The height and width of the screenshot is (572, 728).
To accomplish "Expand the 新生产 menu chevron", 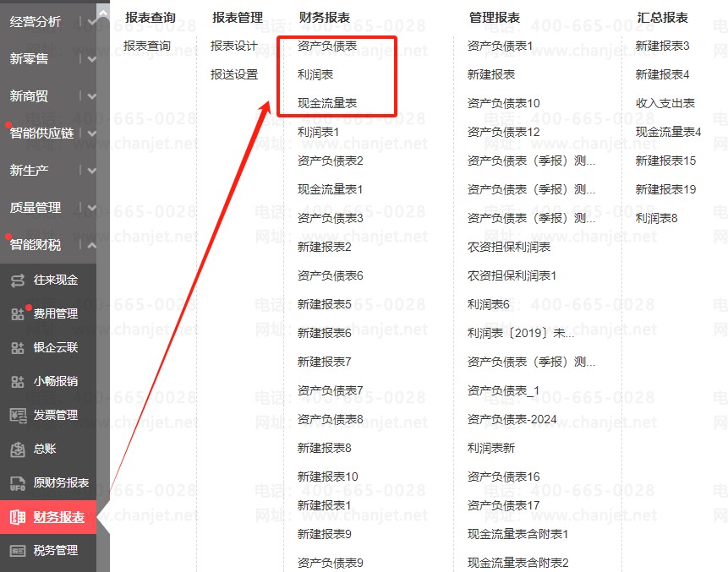I will click(92, 171).
